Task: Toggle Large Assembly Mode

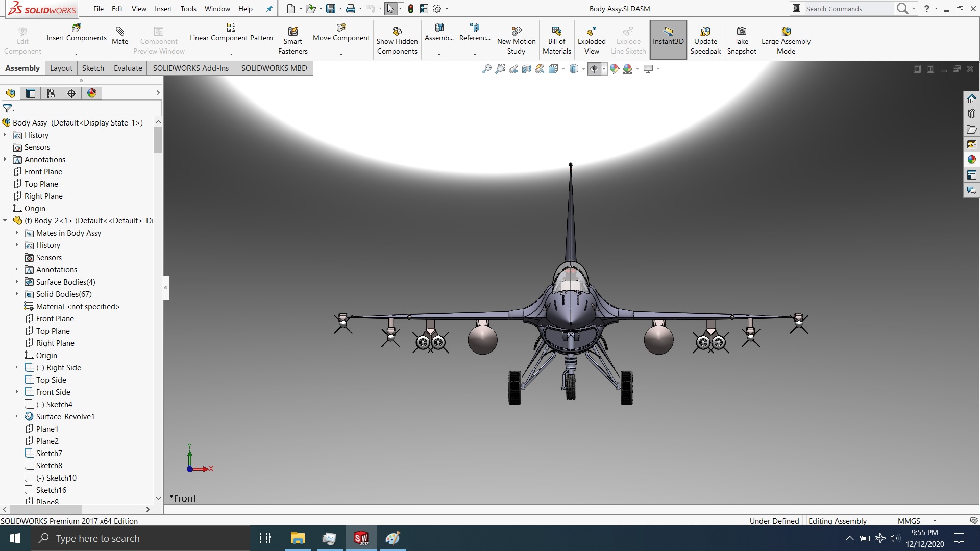Action: pyautogui.click(x=786, y=40)
